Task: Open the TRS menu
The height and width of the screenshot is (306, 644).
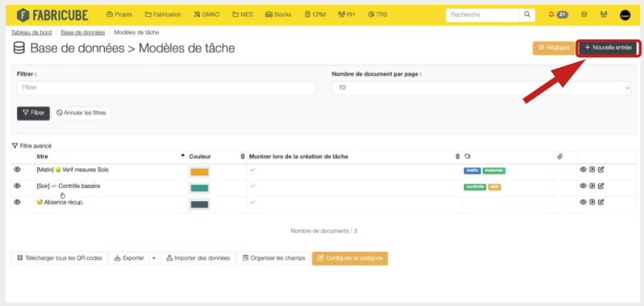Action: click(378, 15)
